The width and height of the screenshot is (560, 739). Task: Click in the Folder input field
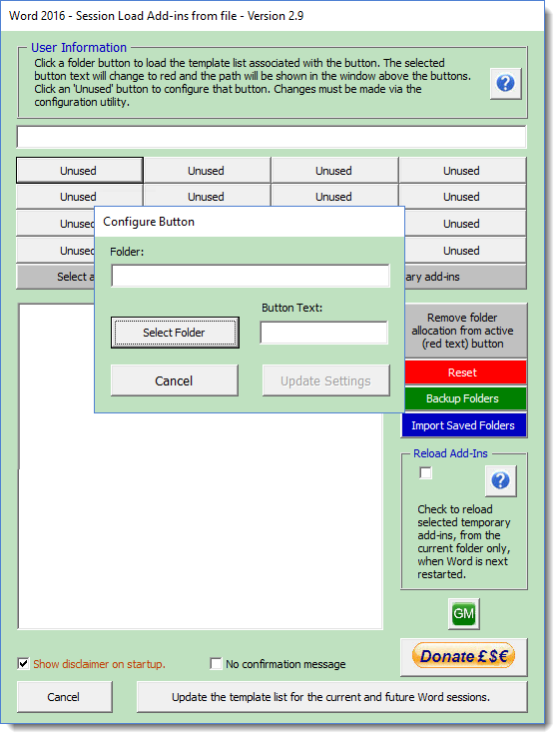coord(251,276)
